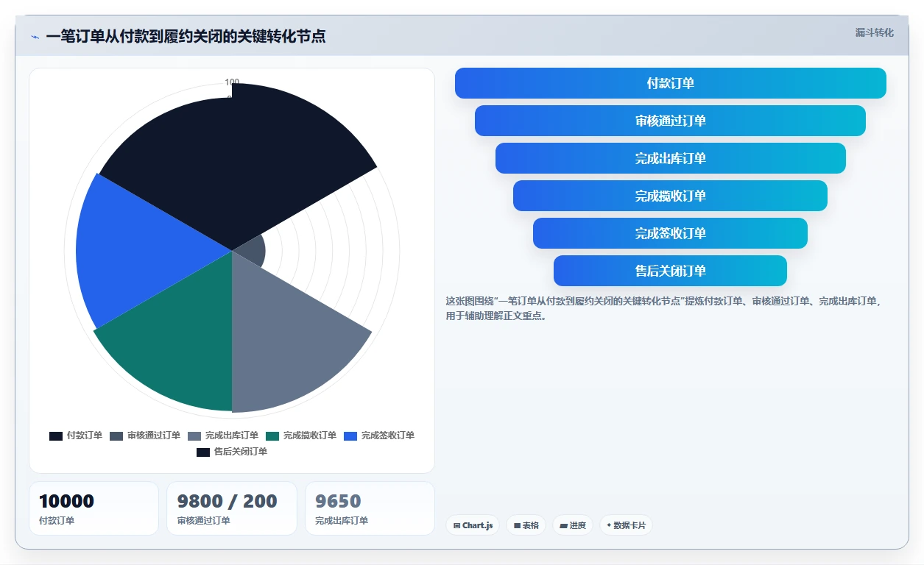Select the 售后关闭订单 funnel bar
This screenshot has width=924, height=565.
pyautogui.click(x=670, y=271)
